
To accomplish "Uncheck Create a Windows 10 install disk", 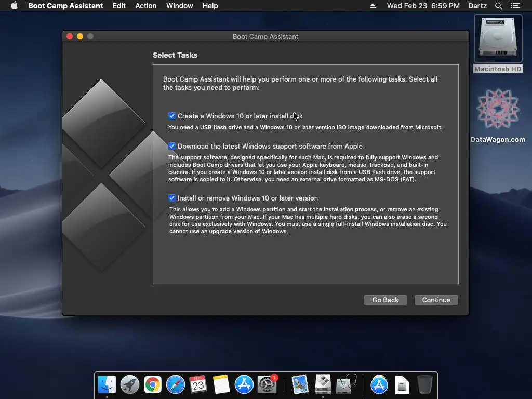I will point(172,116).
